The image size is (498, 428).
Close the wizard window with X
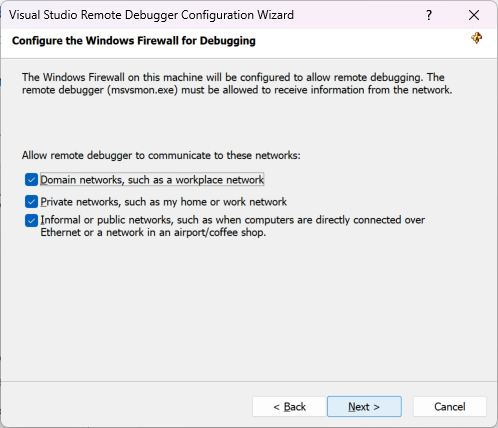click(x=474, y=15)
